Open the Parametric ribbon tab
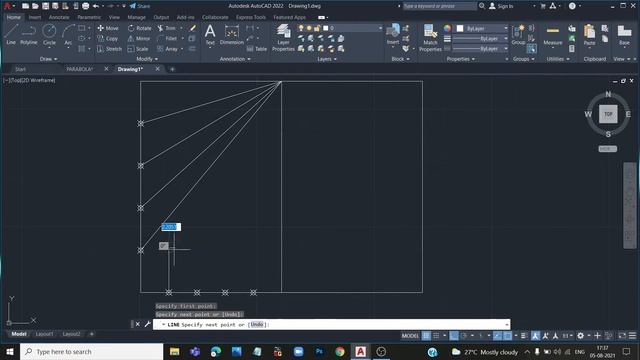This screenshot has height=360, width=640. coord(89,18)
